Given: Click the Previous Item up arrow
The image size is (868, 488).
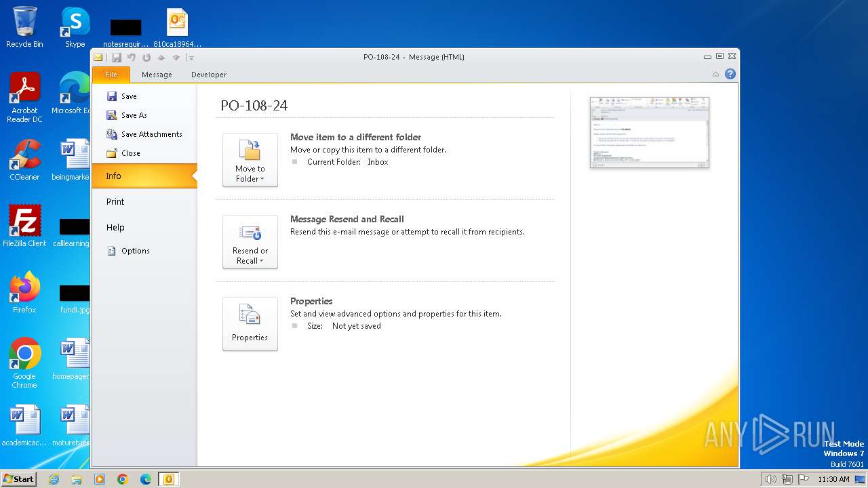Looking at the screenshot, I should (x=161, y=58).
